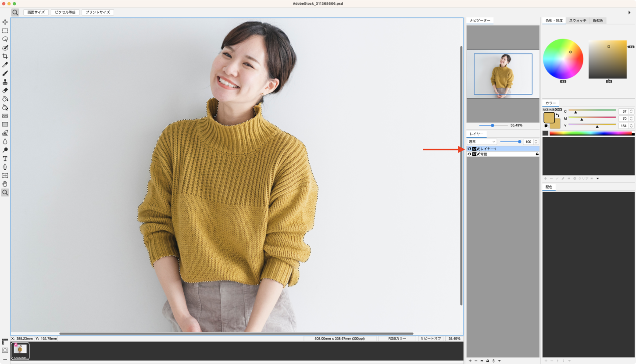Select the Eraser tool
The width and height of the screenshot is (636, 364).
(x=5, y=90)
